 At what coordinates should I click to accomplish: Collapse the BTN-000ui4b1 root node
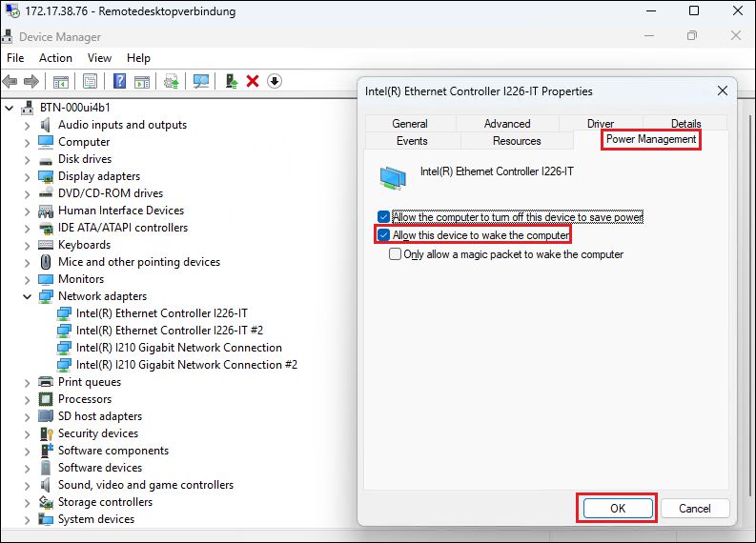click(10, 108)
